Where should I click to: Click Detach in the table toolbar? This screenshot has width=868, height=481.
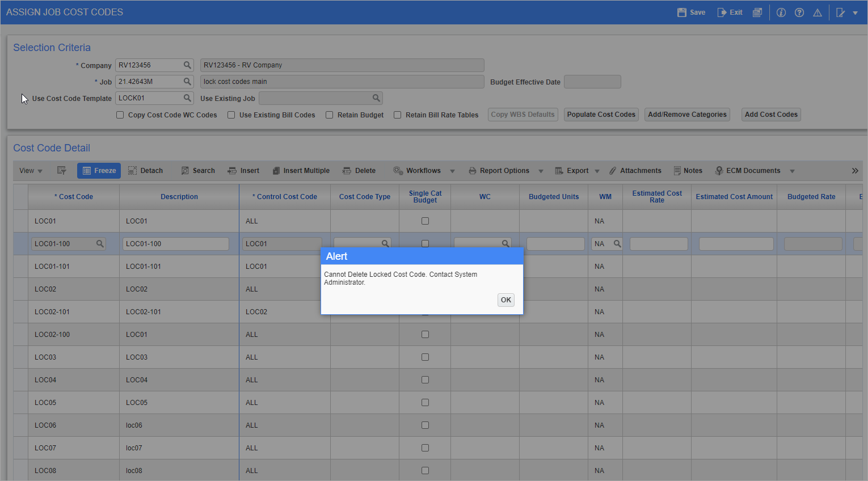(146, 171)
